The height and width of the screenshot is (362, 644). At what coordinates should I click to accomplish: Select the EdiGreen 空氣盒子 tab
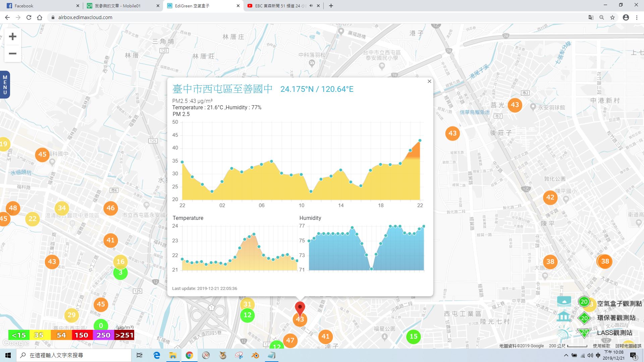pyautogui.click(x=203, y=6)
